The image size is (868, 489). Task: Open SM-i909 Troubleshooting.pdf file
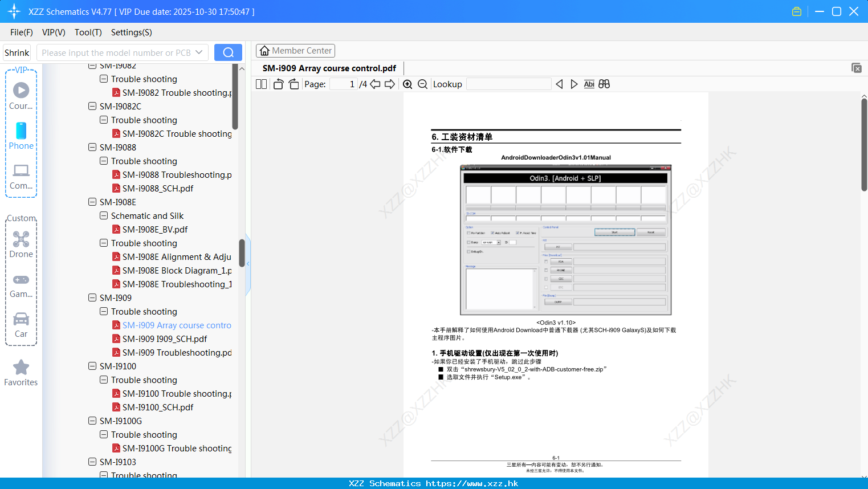click(x=172, y=353)
